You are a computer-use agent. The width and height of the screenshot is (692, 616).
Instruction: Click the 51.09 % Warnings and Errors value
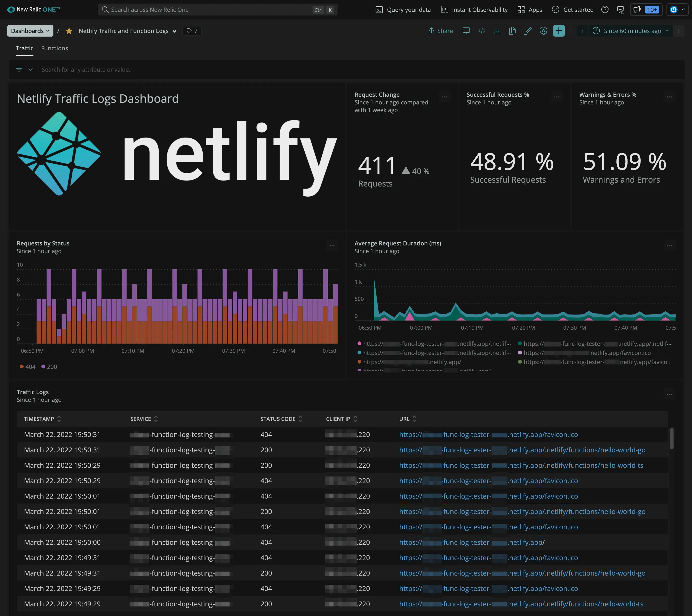(624, 161)
